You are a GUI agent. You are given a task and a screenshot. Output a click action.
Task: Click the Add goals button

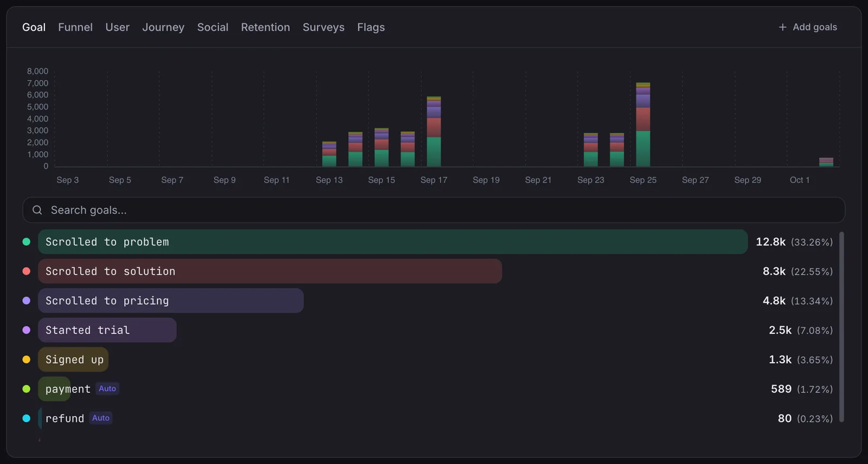[808, 27]
